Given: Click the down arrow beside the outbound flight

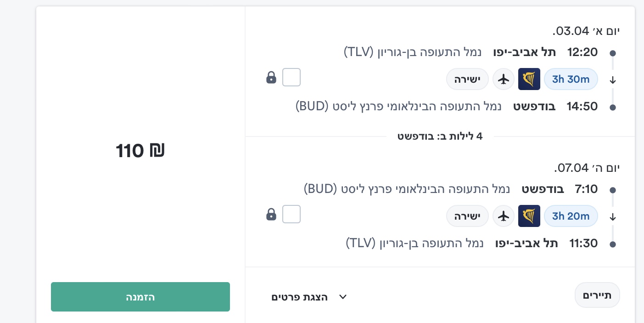Looking at the screenshot, I should tap(612, 80).
